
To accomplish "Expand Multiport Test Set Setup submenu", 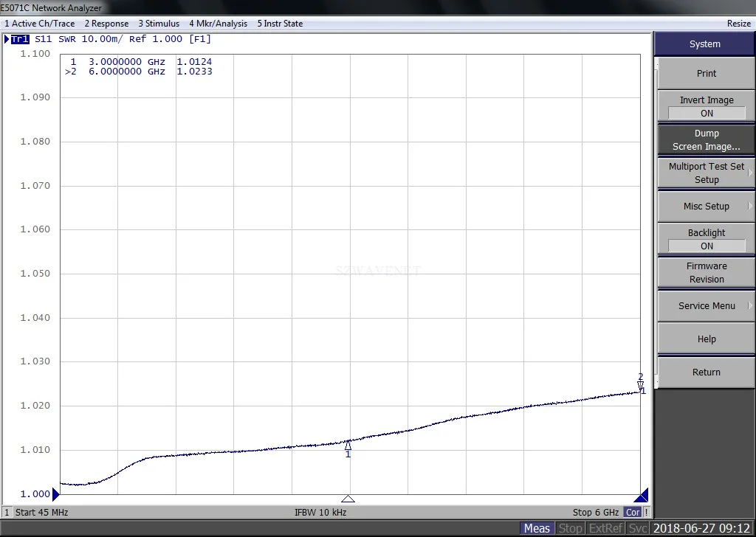I will click(x=707, y=173).
